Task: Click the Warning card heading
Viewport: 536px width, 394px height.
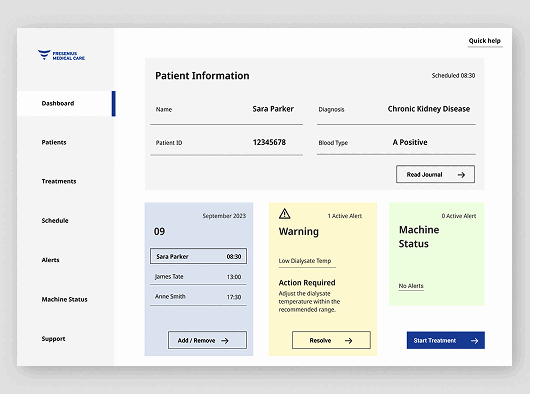Action: click(x=299, y=232)
